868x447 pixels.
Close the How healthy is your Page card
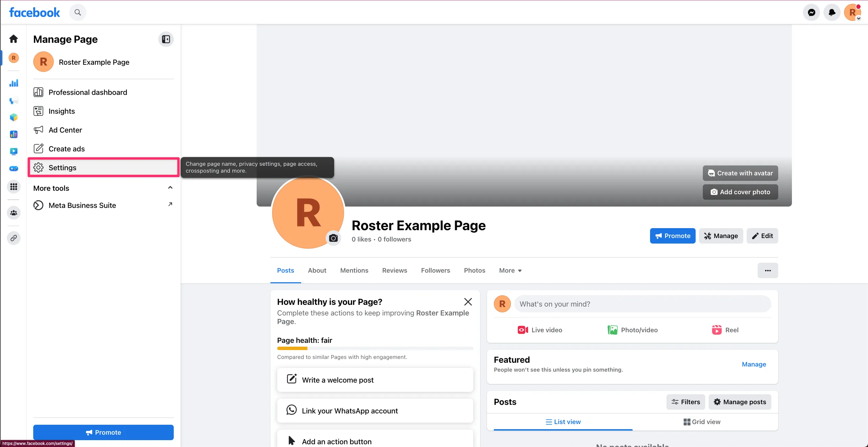point(468,302)
